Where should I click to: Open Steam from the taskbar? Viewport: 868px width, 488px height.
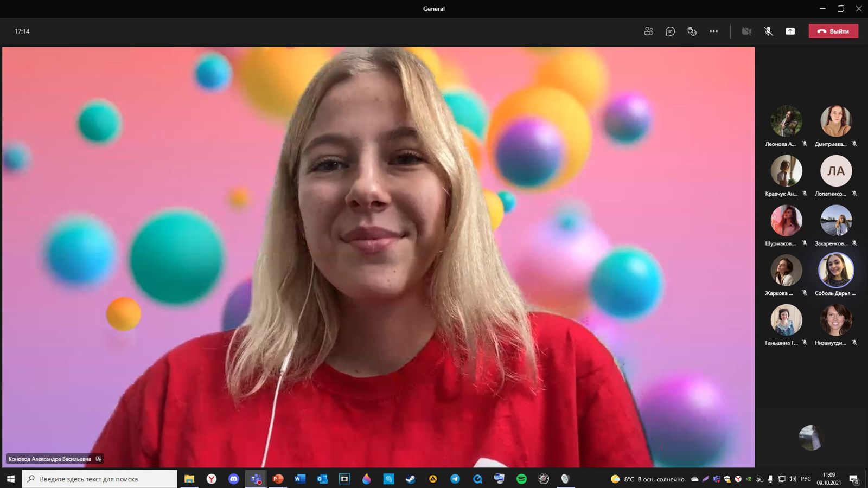[x=411, y=479]
